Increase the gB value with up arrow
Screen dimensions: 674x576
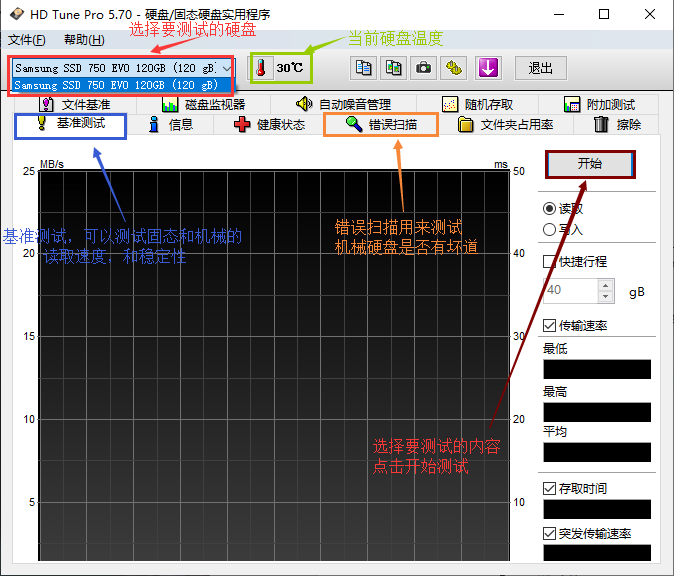click(x=606, y=285)
